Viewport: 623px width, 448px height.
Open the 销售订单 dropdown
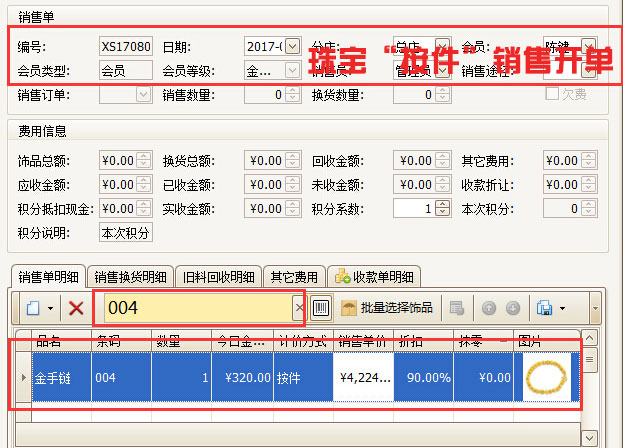(x=142, y=94)
